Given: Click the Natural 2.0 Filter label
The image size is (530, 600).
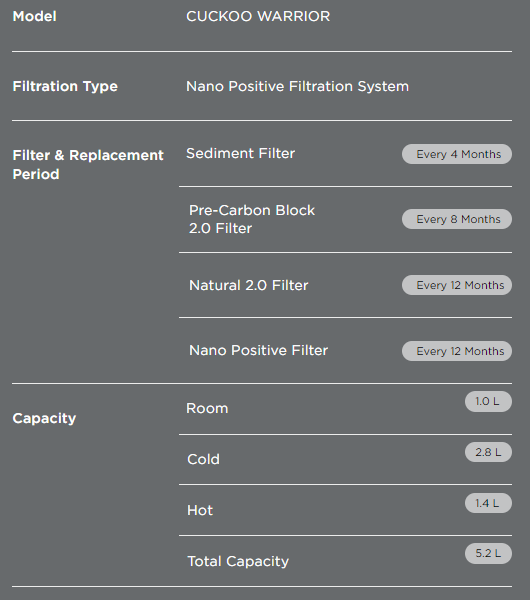Looking at the screenshot, I should [248, 285].
